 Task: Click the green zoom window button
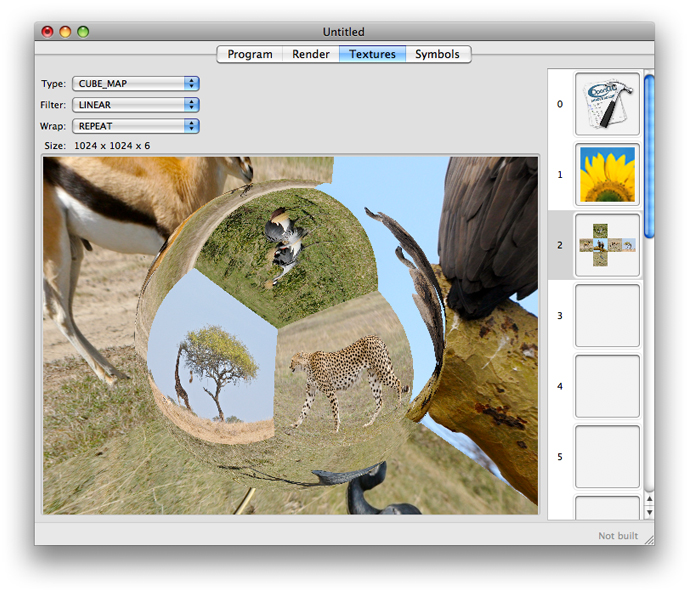pyautogui.click(x=83, y=32)
